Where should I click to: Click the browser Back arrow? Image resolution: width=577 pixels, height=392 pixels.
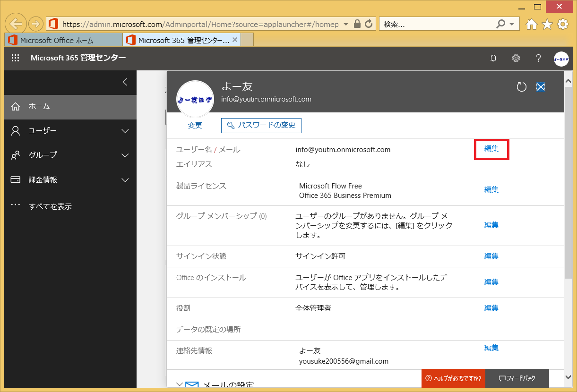(x=17, y=24)
